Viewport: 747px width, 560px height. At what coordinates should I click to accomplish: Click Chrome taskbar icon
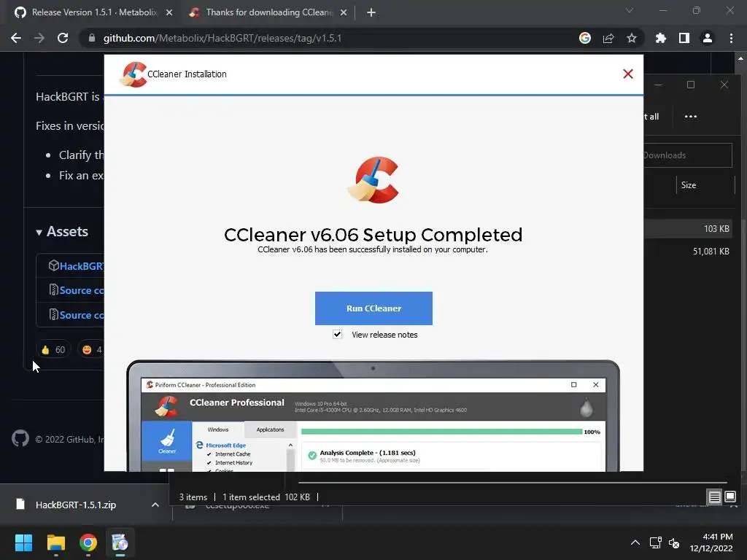click(88, 542)
